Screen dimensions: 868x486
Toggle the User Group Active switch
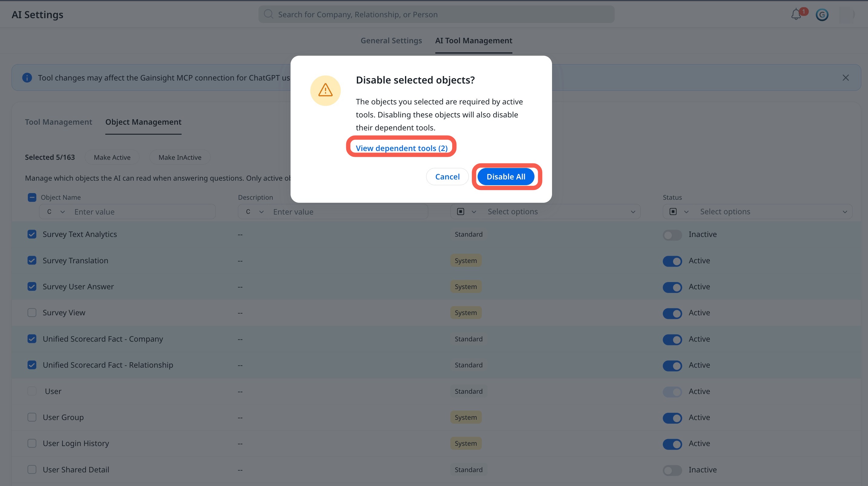[x=672, y=418]
